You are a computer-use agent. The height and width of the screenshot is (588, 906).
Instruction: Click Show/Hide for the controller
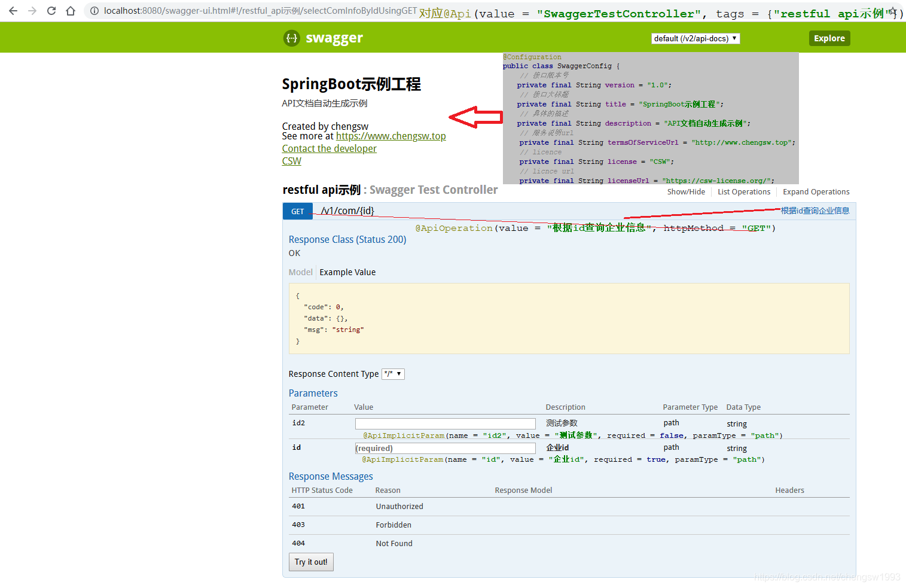click(x=686, y=192)
